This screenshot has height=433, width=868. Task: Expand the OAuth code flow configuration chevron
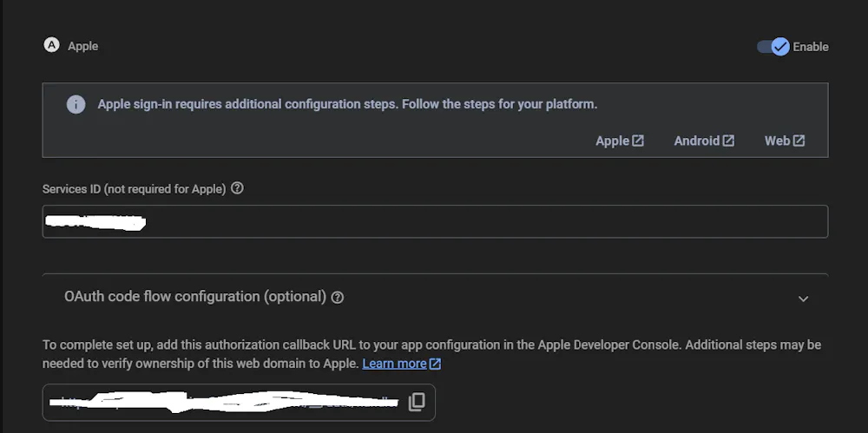803,299
